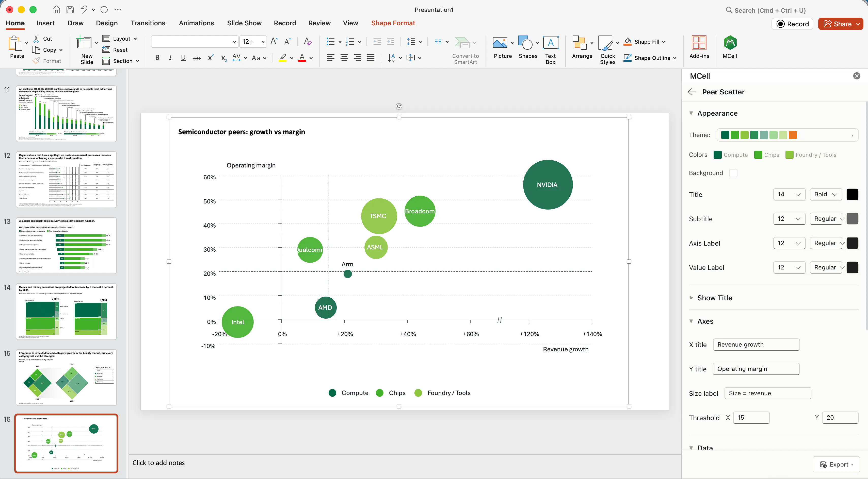868x479 pixels.
Task: Open the Insert tab
Action: click(45, 23)
